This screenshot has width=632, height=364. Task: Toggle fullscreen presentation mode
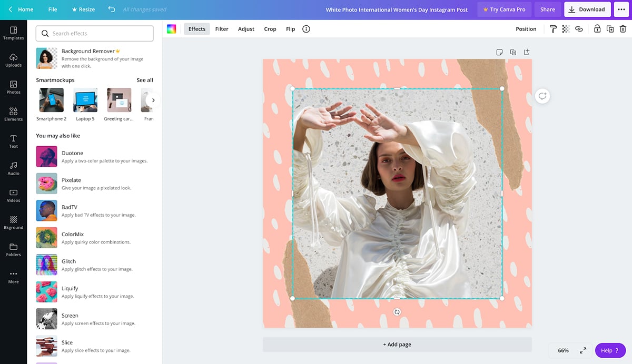point(583,350)
